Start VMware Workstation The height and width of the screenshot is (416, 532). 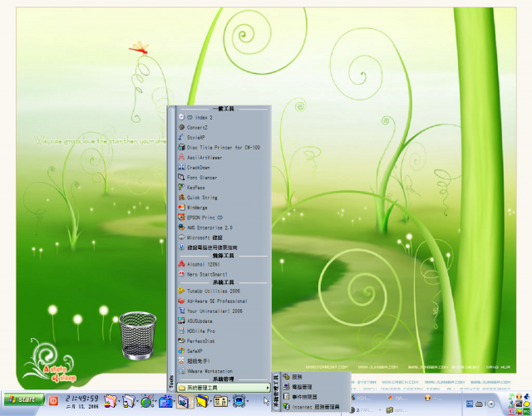pos(224,371)
